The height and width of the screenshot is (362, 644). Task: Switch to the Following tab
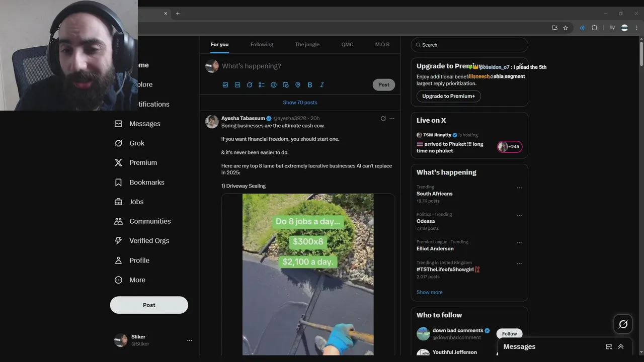click(x=262, y=45)
